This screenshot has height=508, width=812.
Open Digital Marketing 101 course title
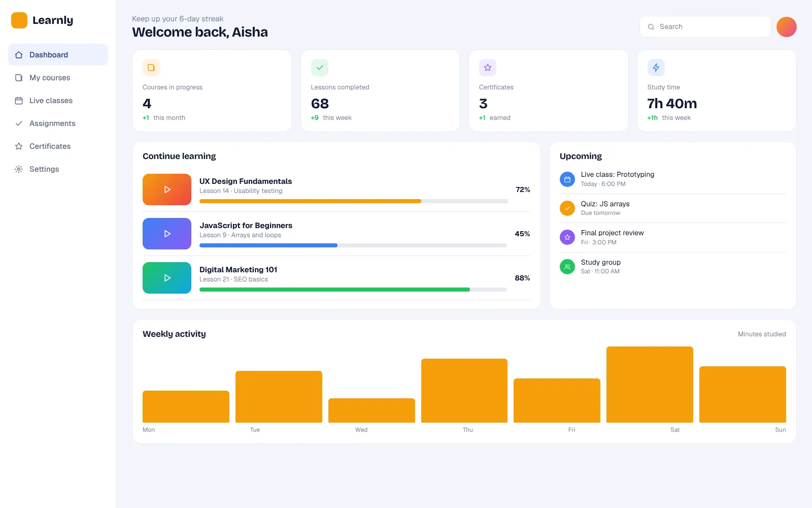point(239,270)
